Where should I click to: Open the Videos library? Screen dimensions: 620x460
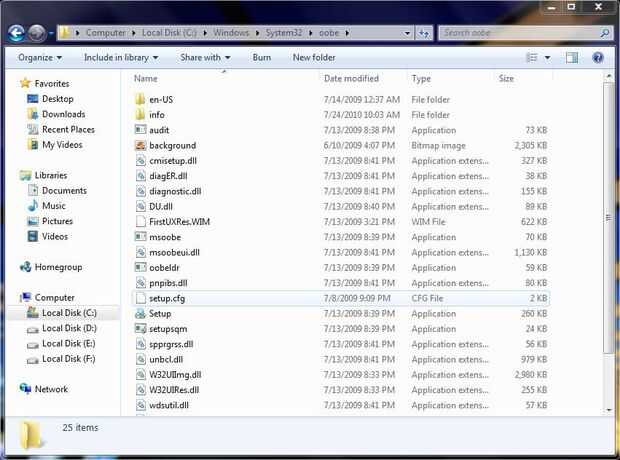click(x=55, y=237)
